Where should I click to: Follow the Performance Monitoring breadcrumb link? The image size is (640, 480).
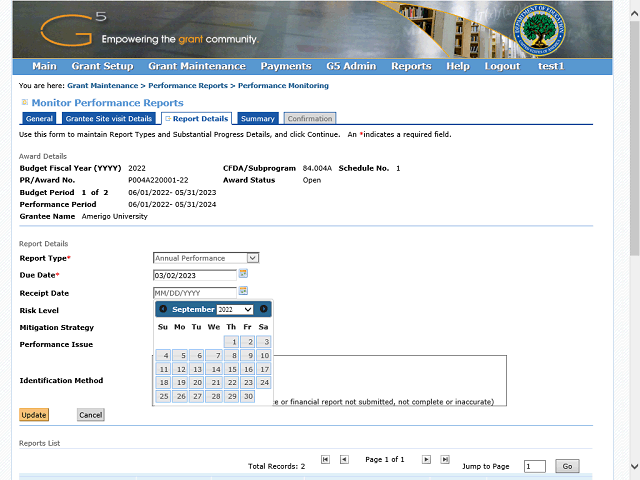[x=283, y=86]
